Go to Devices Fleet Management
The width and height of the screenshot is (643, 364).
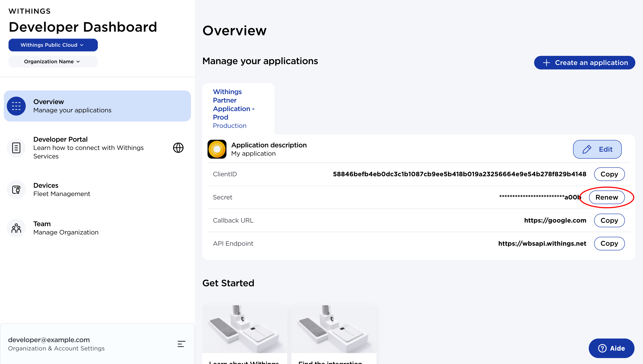97,190
